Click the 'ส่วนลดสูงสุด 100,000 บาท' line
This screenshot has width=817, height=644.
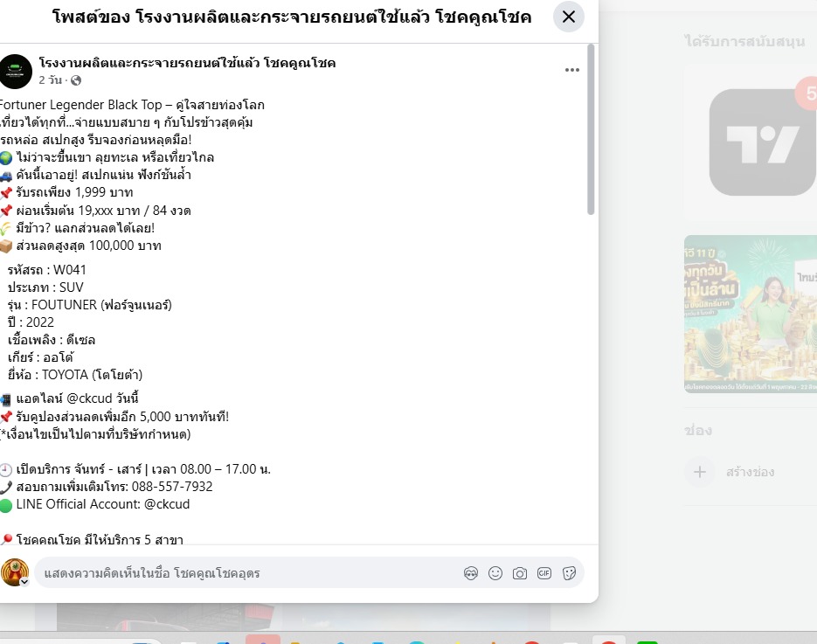tap(88, 246)
